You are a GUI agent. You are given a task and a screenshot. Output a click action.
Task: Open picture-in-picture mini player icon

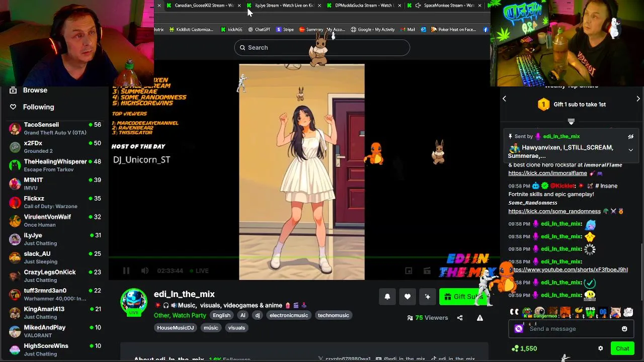pyautogui.click(x=409, y=270)
